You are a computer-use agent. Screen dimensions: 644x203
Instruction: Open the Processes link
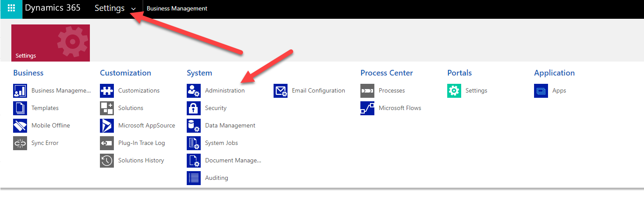pyautogui.click(x=391, y=91)
